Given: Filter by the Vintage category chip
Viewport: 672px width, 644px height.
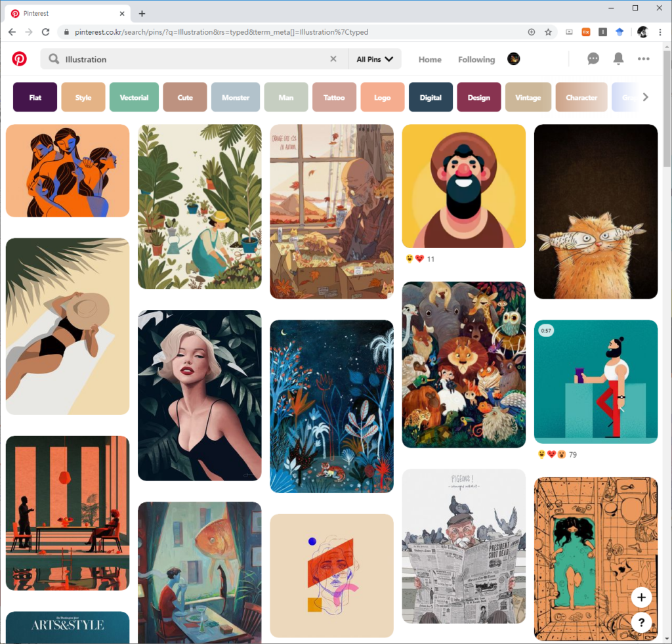Looking at the screenshot, I should (528, 97).
